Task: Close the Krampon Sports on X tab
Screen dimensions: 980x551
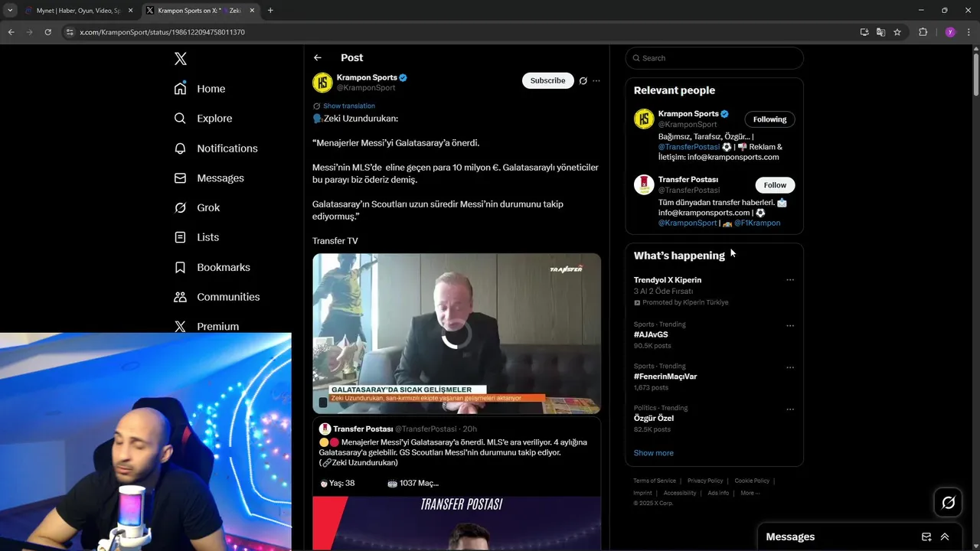Action: tap(252, 11)
